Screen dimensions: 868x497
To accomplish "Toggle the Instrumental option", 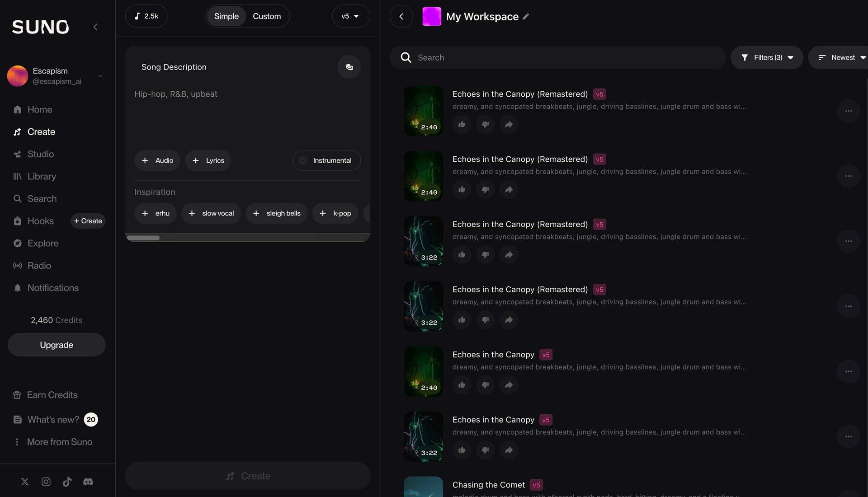I will (326, 160).
